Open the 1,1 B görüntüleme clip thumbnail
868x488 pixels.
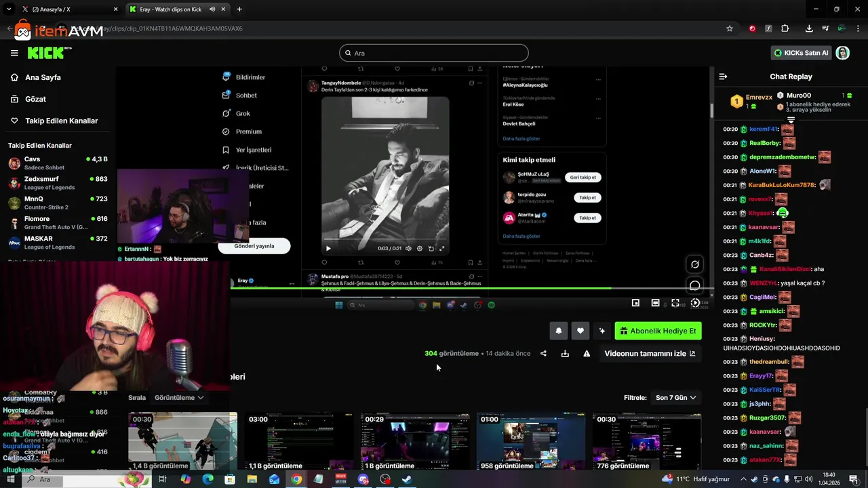298,441
